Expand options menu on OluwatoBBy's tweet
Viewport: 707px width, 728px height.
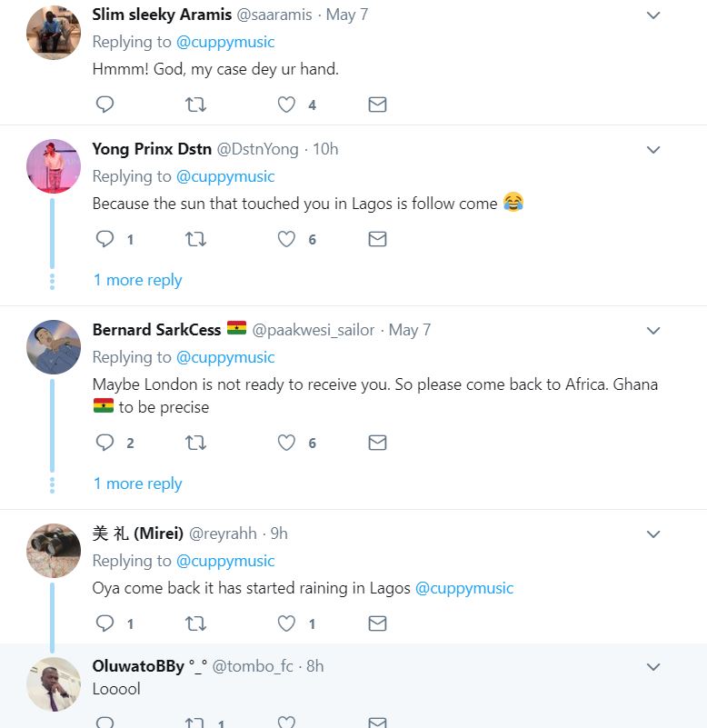[x=653, y=667]
